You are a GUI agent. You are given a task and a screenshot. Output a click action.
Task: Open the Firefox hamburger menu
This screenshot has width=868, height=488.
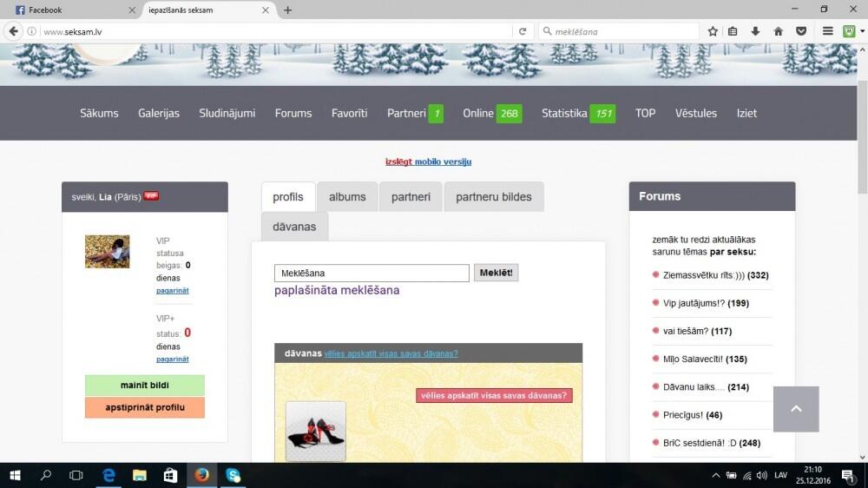point(828,31)
